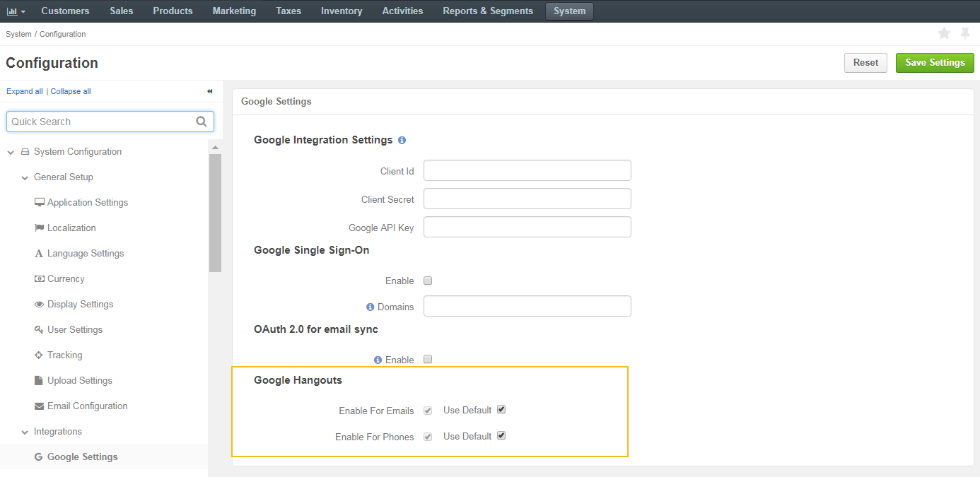
Task: Open the dashboard chart icon menu
Action: click(16, 11)
